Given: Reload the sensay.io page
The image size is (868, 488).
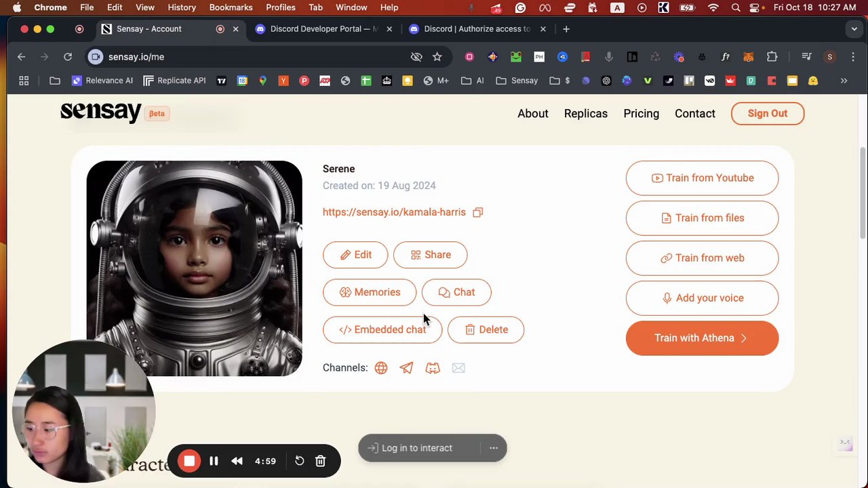Looking at the screenshot, I should (x=68, y=57).
